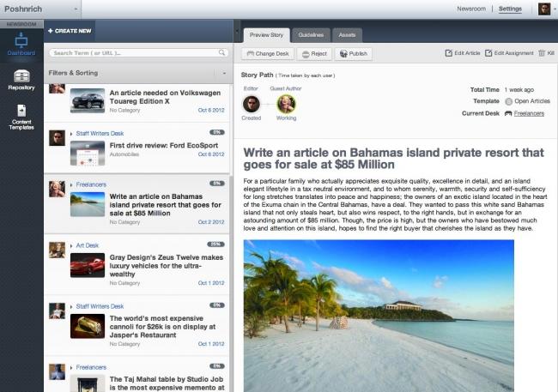Open the Repository sidebar icon
The width and height of the screenshot is (558, 392).
pos(21,80)
